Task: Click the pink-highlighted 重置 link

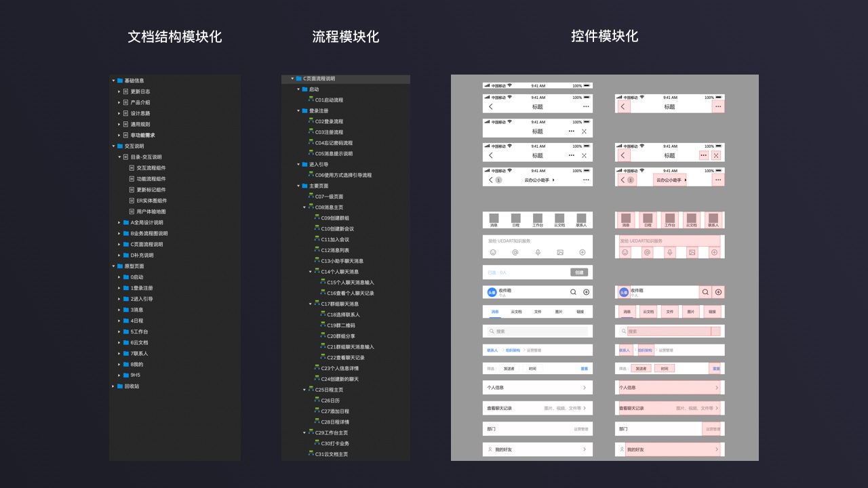Action: click(716, 369)
